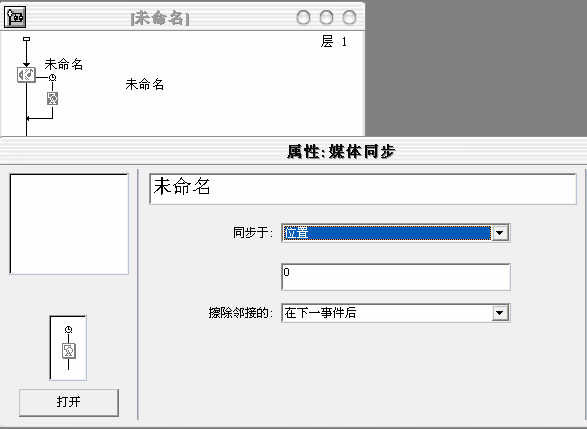Click the 打开 button
The width and height of the screenshot is (587, 429).
(x=69, y=402)
